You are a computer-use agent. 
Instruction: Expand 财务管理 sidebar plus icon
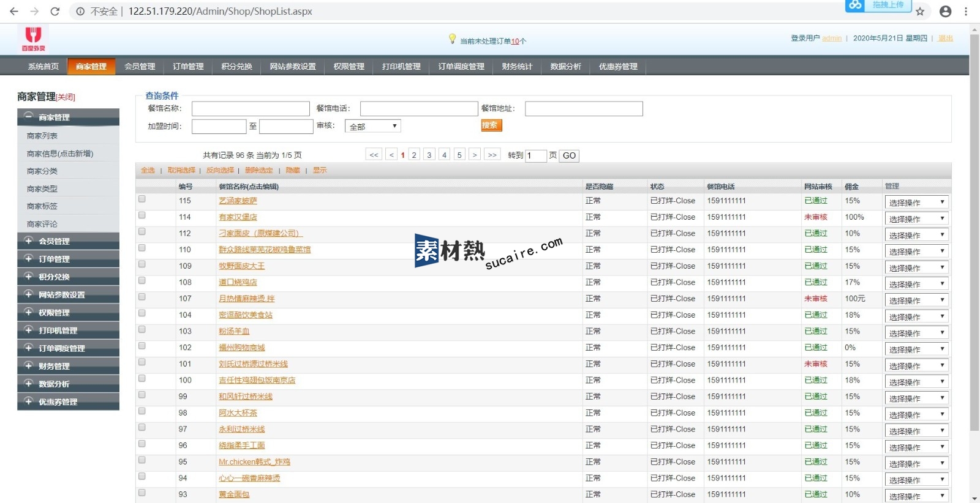coord(28,366)
